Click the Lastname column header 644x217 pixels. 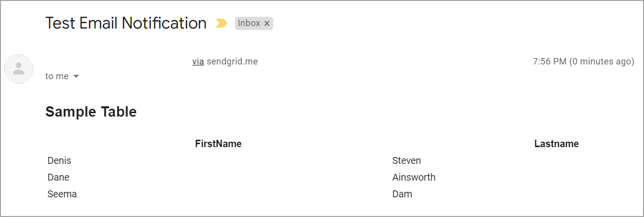tap(556, 144)
